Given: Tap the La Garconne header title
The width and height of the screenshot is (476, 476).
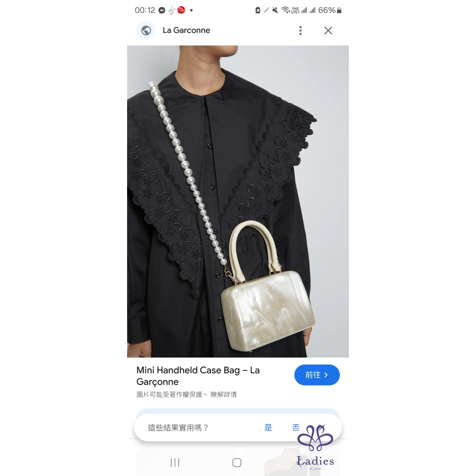Looking at the screenshot, I should click(187, 30).
